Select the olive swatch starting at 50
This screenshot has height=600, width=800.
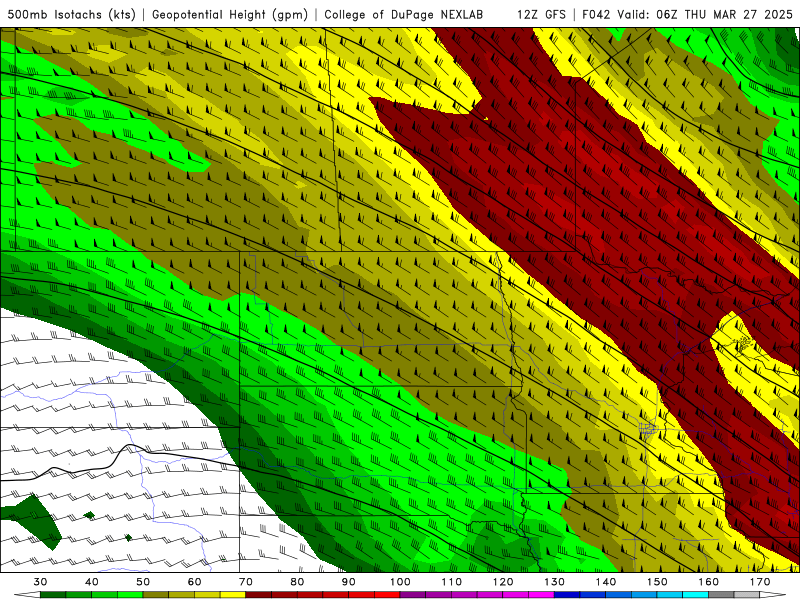point(156,595)
